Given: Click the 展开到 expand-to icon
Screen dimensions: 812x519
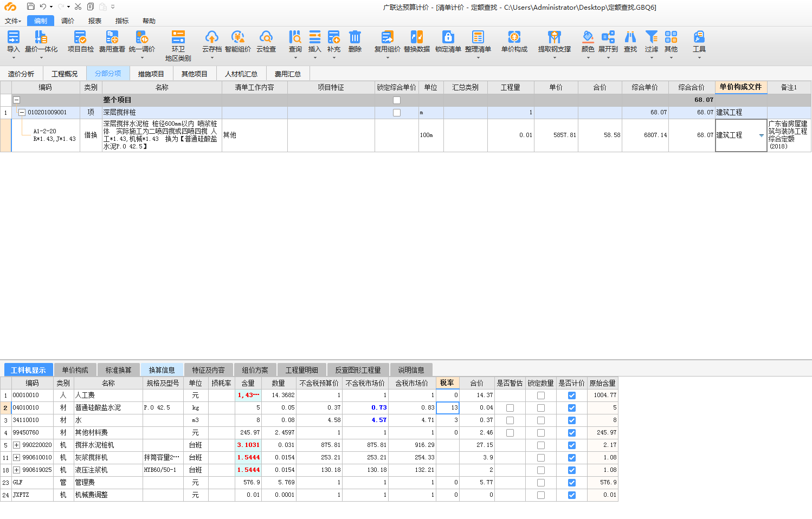Looking at the screenshot, I should [x=608, y=37].
